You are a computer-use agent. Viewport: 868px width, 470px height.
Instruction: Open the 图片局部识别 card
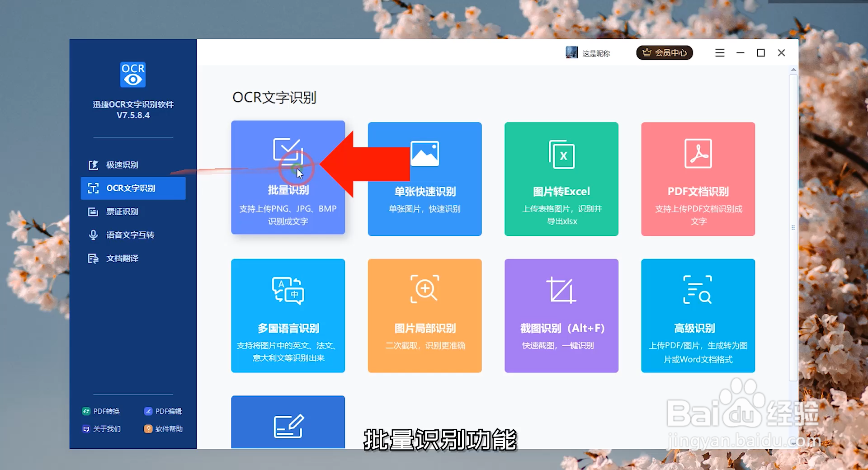click(x=425, y=315)
